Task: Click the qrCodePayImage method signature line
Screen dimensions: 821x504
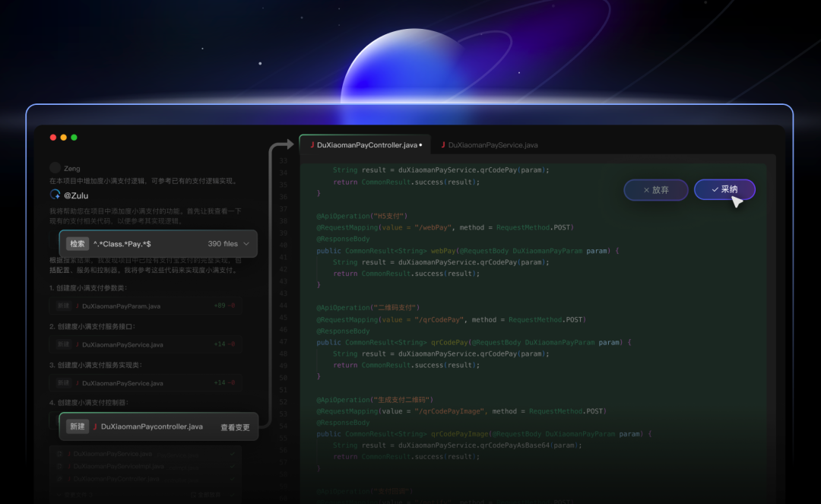Action: pos(483,434)
